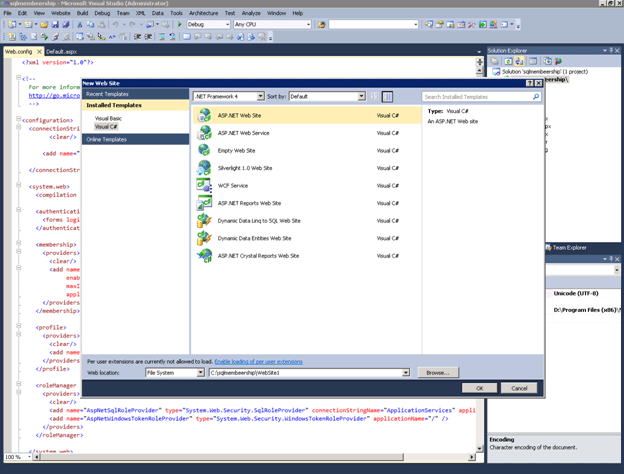
Task: Open the Any CPU platform dropdown
Action: point(308,25)
